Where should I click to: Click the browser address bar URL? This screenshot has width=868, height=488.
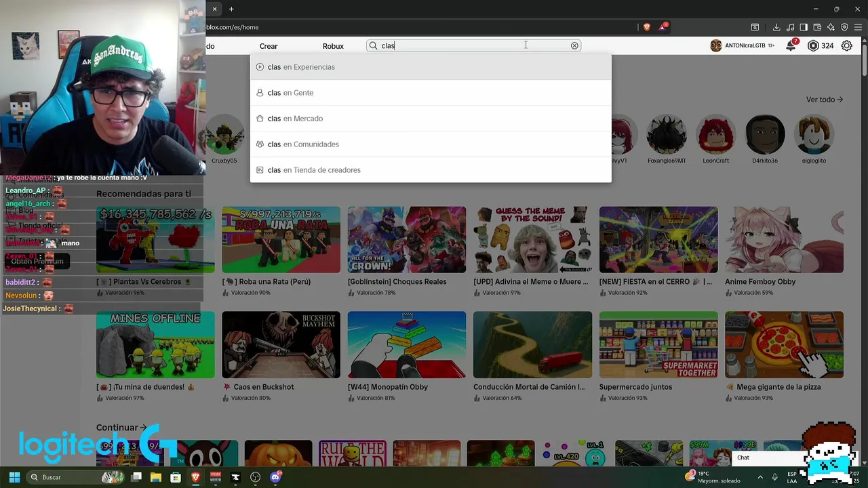(x=233, y=27)
